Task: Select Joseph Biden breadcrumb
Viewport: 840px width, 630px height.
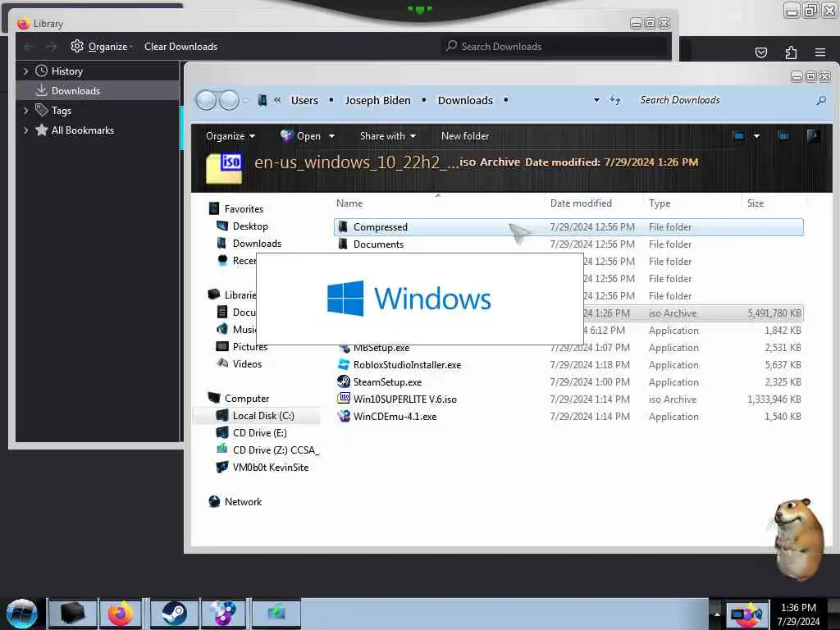Action: 377,100
